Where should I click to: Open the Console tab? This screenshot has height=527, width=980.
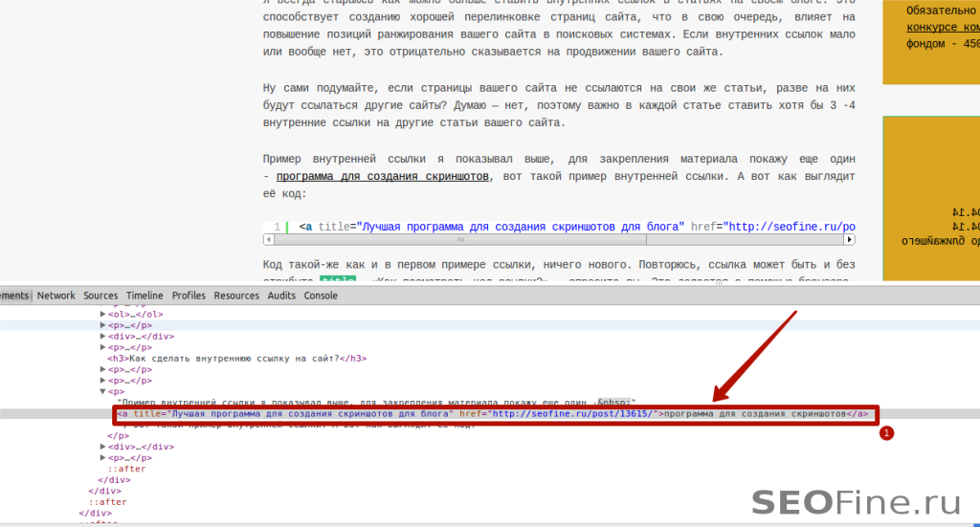321,296
